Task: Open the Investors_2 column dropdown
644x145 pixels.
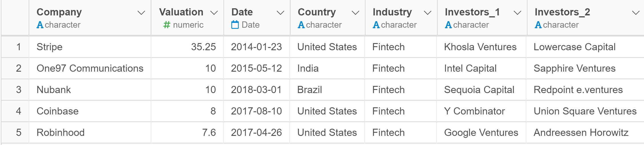Action: [636, 13]
